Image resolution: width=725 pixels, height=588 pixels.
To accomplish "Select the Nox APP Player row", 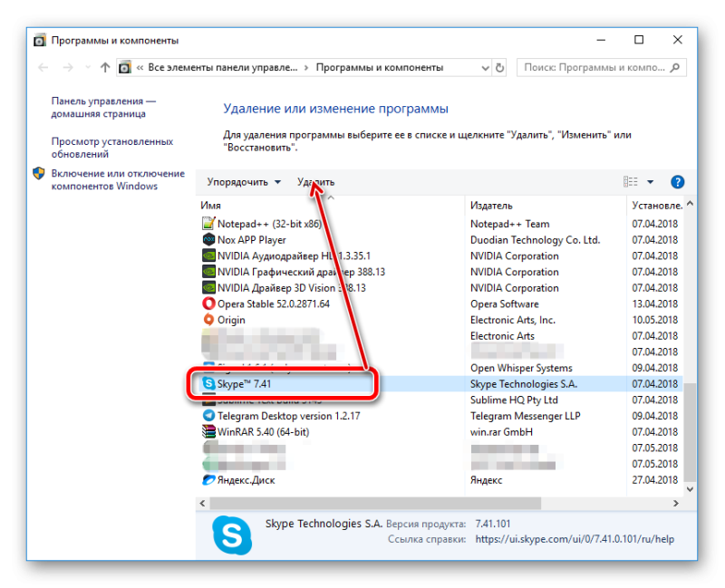I will tap(440, 239).
